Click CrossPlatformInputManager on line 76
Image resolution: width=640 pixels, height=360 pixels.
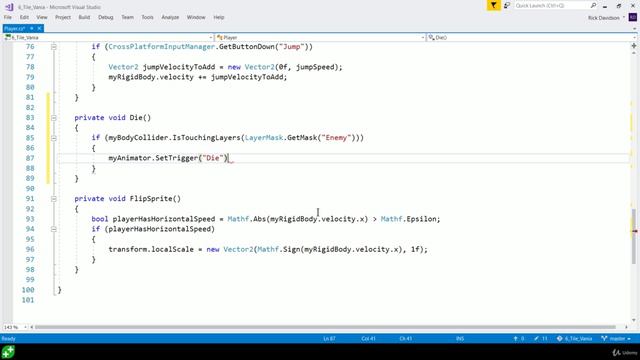pyautogui.click(x=162, y=47)
